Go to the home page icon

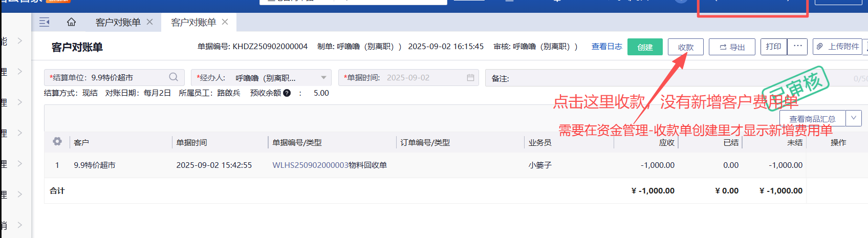pyautogui.click(x=71, y=22)
